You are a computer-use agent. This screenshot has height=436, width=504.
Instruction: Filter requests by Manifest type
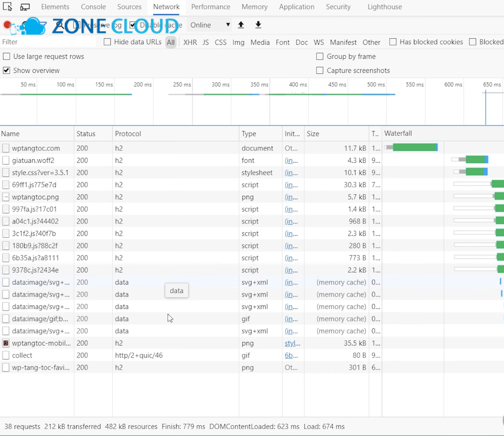[x=343, y=42]
